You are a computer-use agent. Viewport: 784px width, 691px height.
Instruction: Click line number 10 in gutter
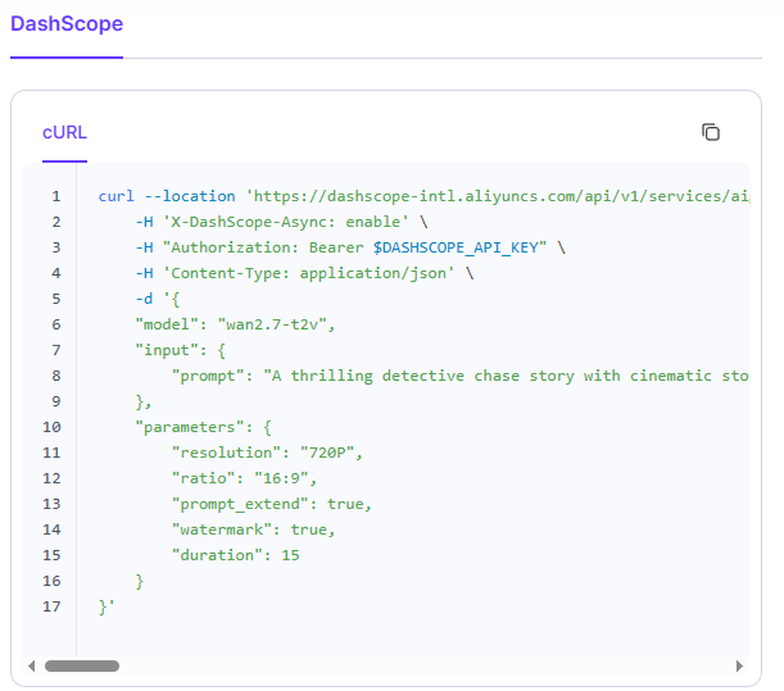pos(52,427)
